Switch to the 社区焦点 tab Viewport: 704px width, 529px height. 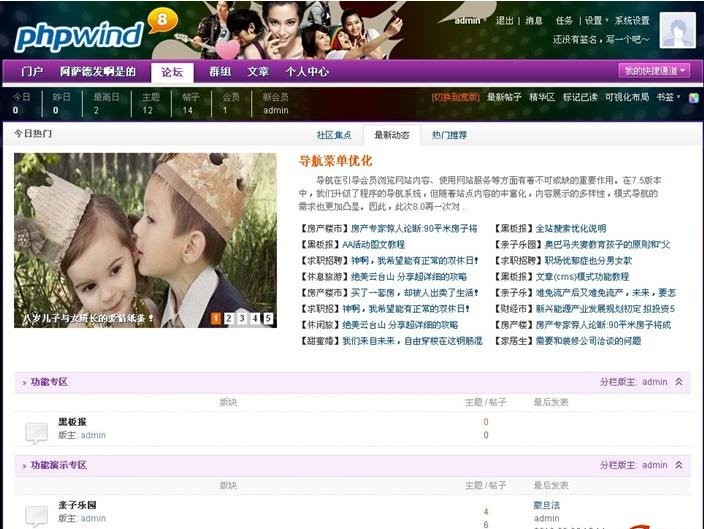(334, 135)
